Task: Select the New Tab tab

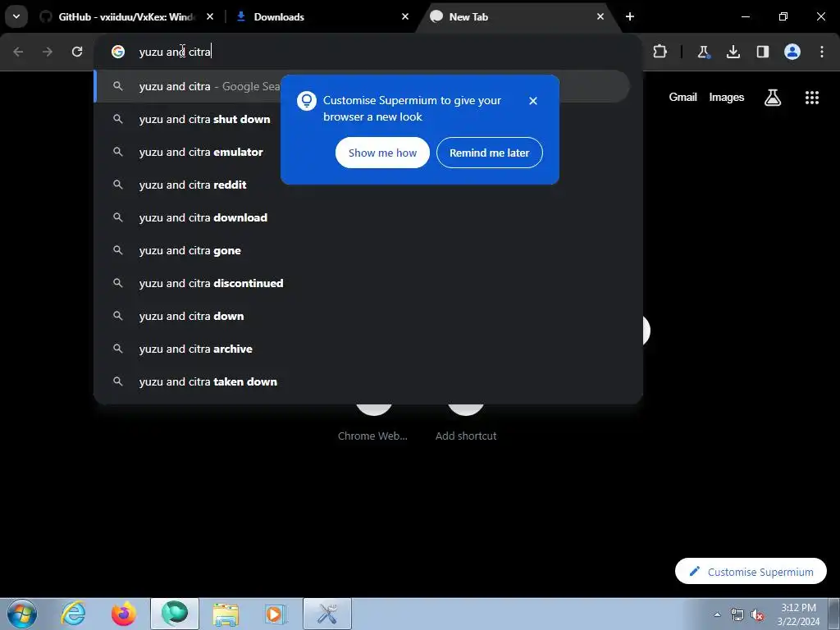Action: pos(514,17)
